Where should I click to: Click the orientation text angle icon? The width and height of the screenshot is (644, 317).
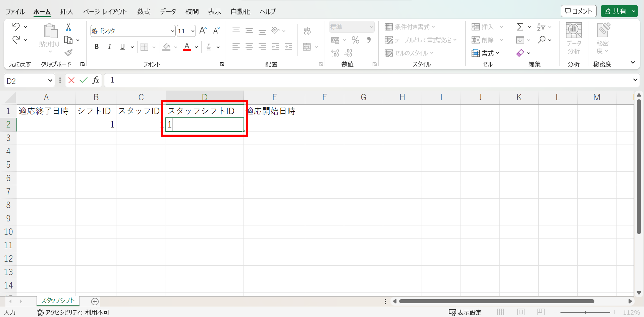(x=275, y=30)
